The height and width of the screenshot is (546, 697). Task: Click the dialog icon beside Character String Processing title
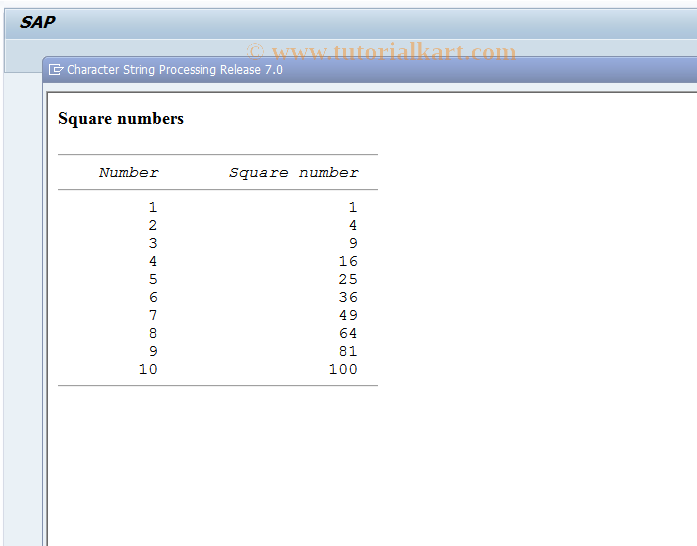(56, 70)
